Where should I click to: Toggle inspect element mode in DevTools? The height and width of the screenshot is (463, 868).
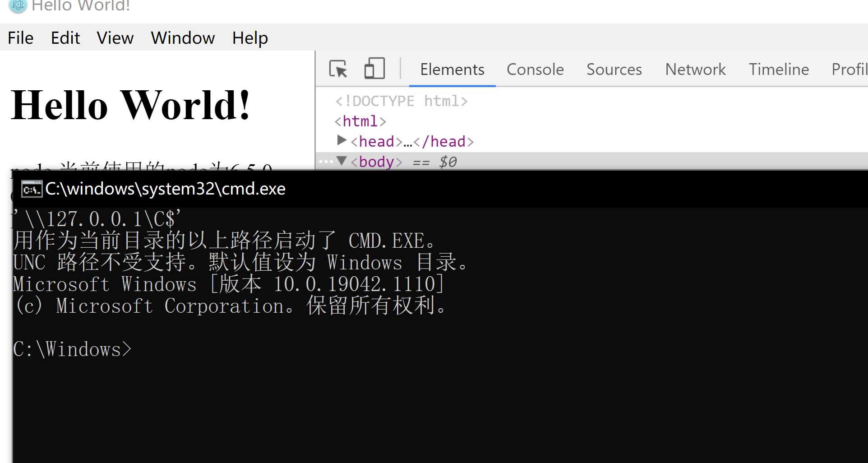(x=337, y=69)
